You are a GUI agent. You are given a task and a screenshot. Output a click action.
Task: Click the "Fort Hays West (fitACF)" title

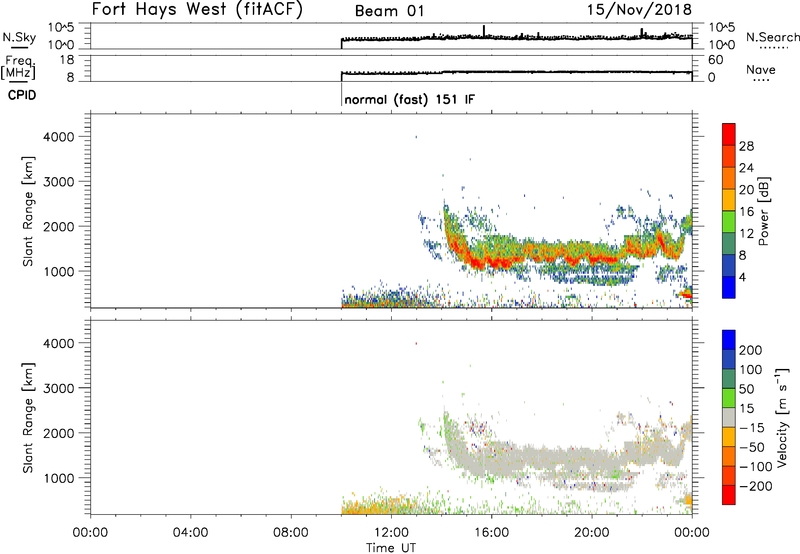(x=197, y=9)
